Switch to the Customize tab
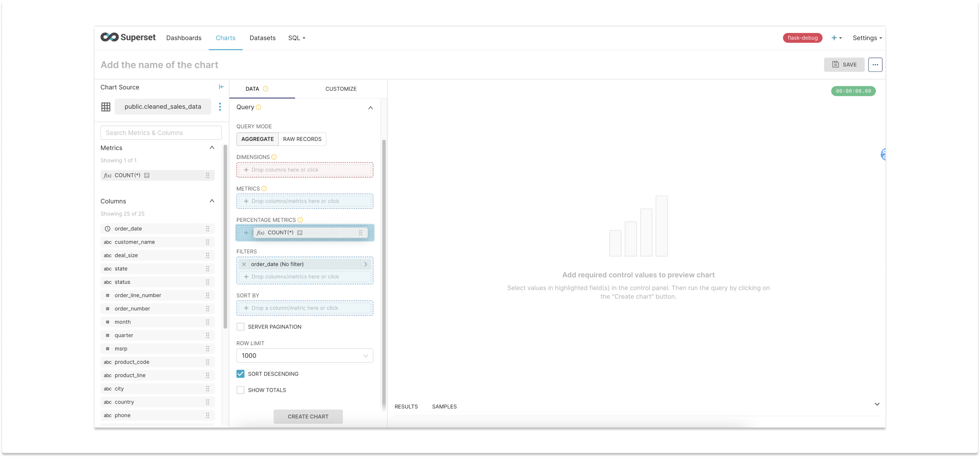The image size is (980, 457). click(341, 89)
